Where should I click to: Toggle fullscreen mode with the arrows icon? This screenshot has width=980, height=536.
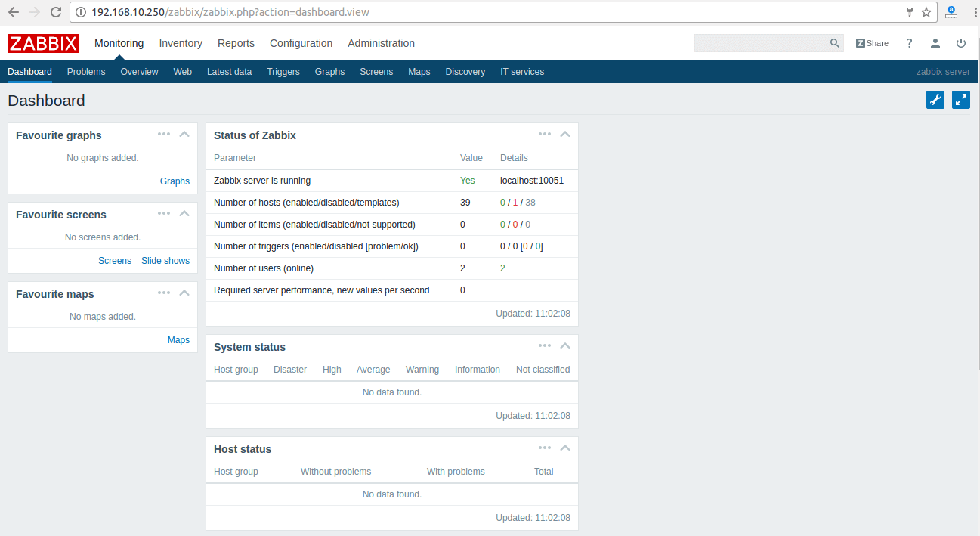coord(960,100)
